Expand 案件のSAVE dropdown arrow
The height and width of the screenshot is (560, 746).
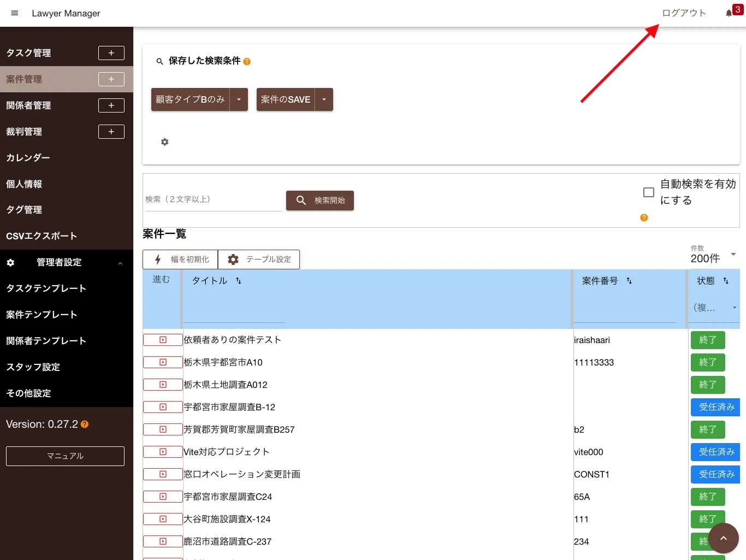click(x=324, y=99)
